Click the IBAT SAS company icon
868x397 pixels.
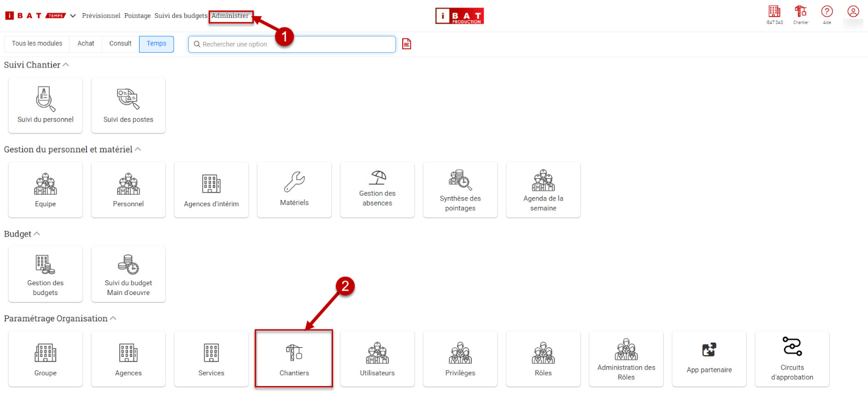(x=774, y=13)
